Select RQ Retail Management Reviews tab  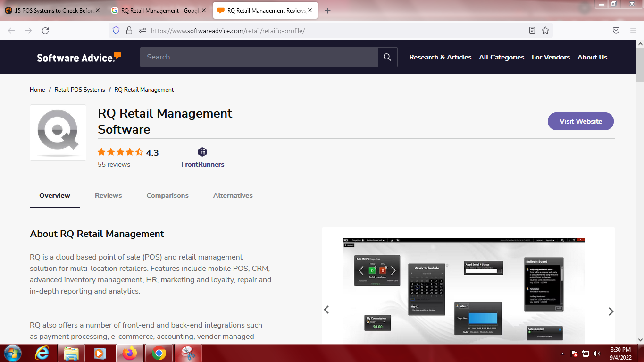coord(265,10)
